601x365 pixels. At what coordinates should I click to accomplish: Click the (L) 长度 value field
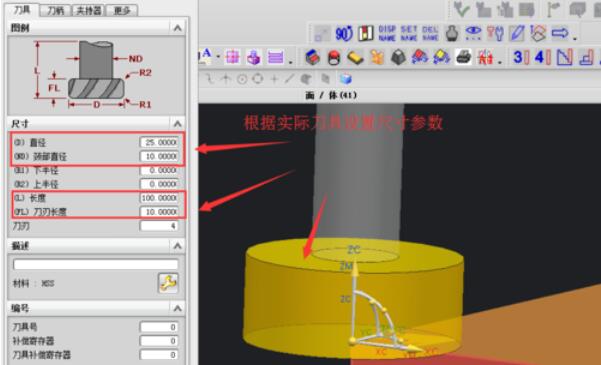(159, 198)
